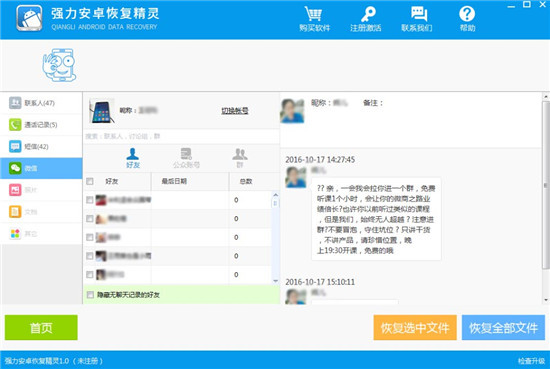Open the pink photo sidebar entry
Viewport: 550px width, 369px height.
[41, 190]
